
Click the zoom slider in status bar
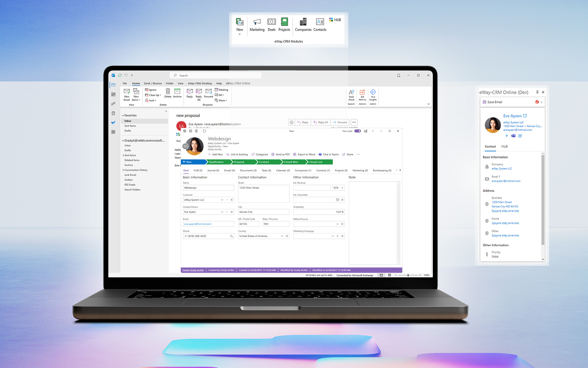[408, 275]
